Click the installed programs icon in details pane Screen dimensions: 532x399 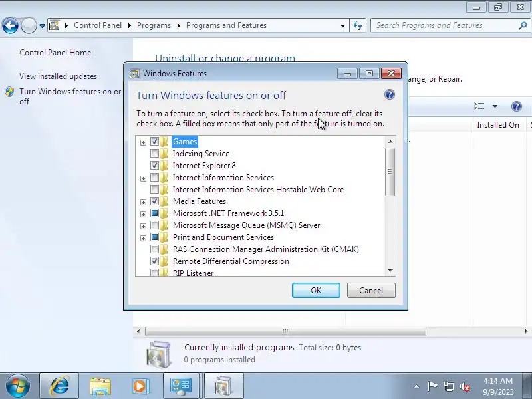[x=158, y=354]
